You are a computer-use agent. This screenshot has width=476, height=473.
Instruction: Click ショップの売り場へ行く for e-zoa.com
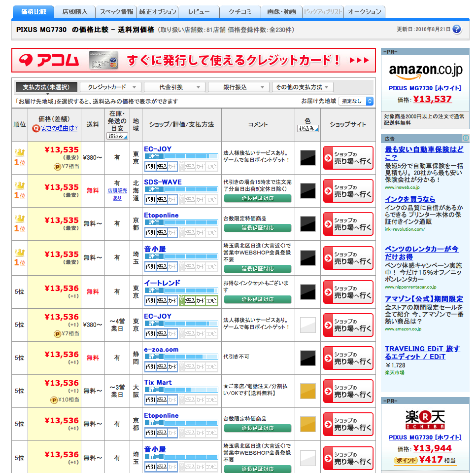pyautogui.click(x=348, y=358)
